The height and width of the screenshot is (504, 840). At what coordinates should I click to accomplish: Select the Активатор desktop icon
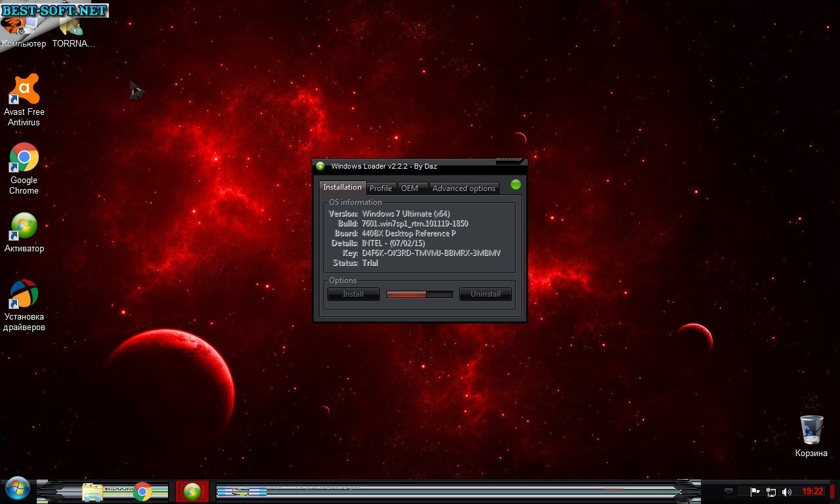click(24, 232)
